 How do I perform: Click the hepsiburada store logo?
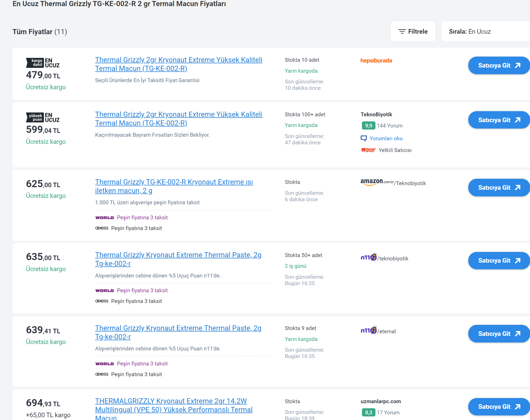click(x=376, y=61)
